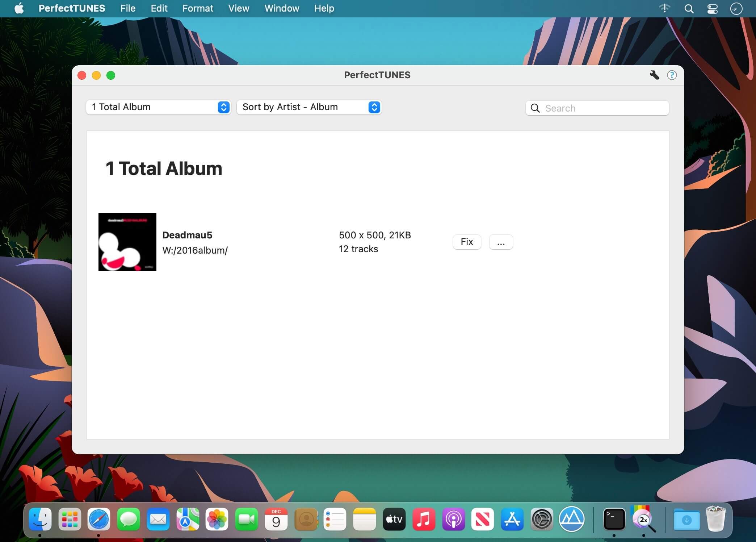The height and width of the screenshot is (542, 756).
Task: Open the View menu
Action: coord(239,8)
